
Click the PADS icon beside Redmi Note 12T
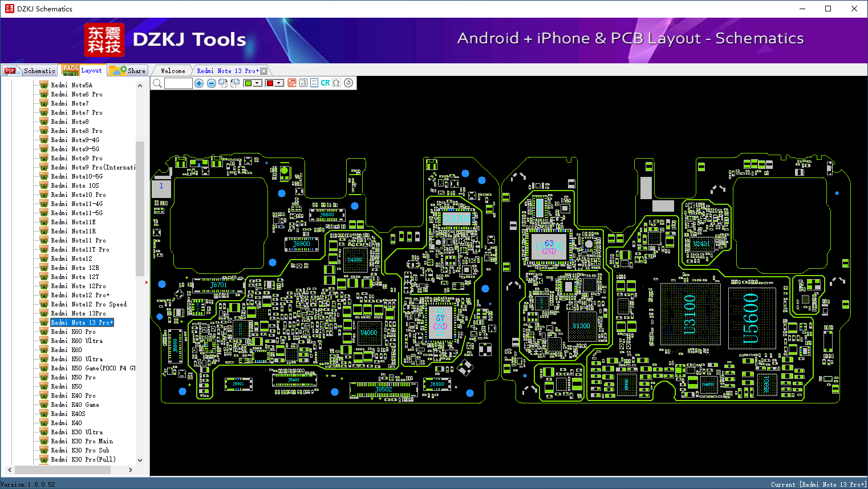[x=44, y=277]
